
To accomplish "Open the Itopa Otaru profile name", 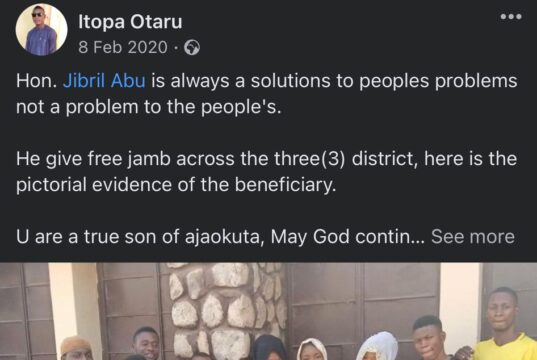I will click(x=130, y=22).
